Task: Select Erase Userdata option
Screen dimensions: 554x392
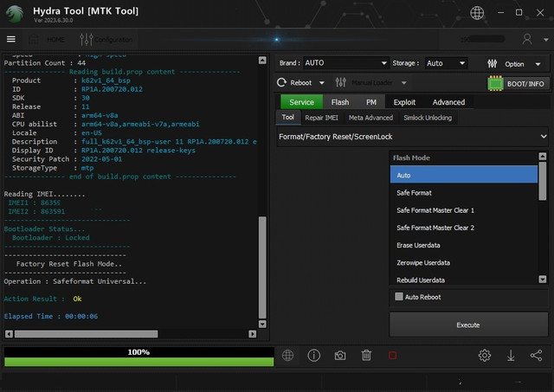Action: [x=464, y=245]
